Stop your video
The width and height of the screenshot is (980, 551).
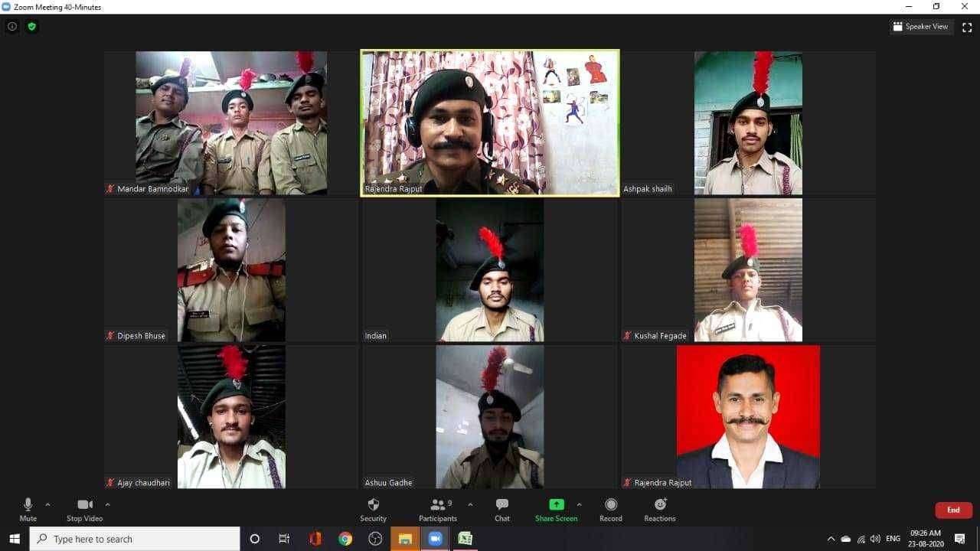point(84,509)
